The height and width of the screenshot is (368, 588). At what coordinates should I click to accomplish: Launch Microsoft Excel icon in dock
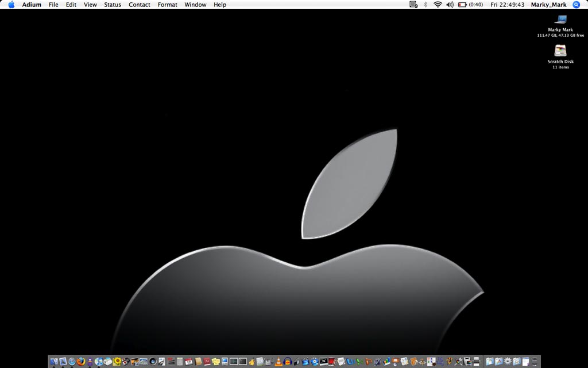359,362
